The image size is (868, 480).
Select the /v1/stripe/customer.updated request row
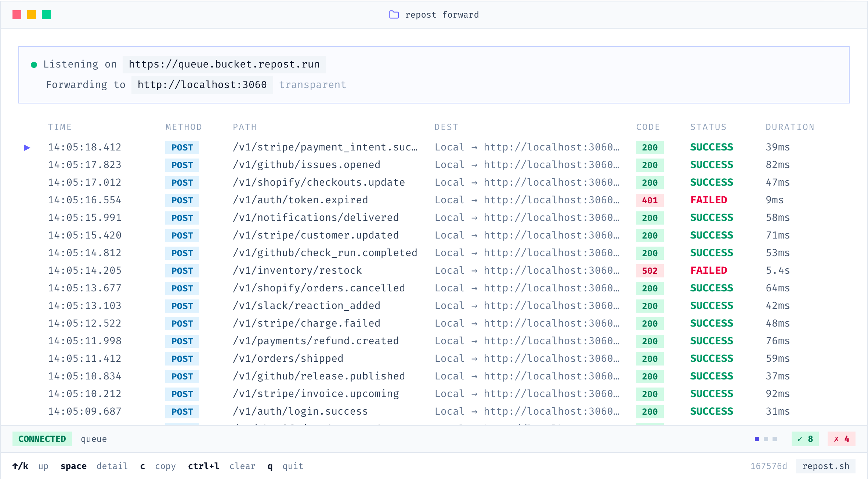pyautogui.click(x=434, y=235)
